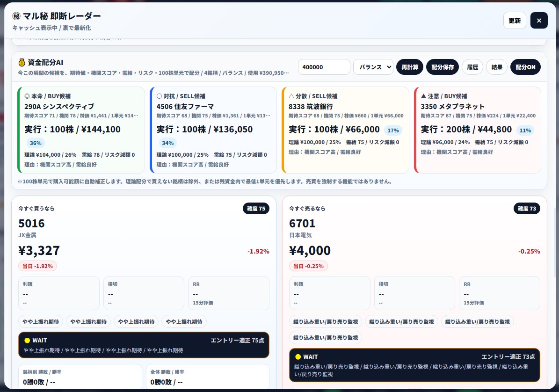This screenshot has width=559, height=392.
Task: Click the yellow WAIT dot in 6701 panel
Action: 298,357
